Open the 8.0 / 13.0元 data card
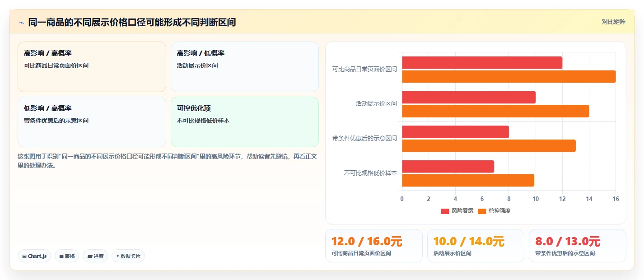The height and width of the screenshot is (280, 644). (x=578, y=246)
